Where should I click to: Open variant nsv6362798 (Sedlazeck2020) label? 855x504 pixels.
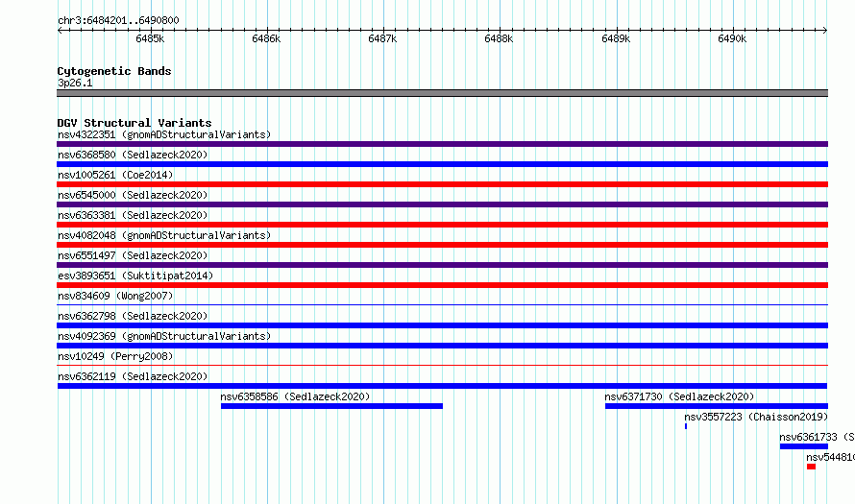tap(133, 316)
